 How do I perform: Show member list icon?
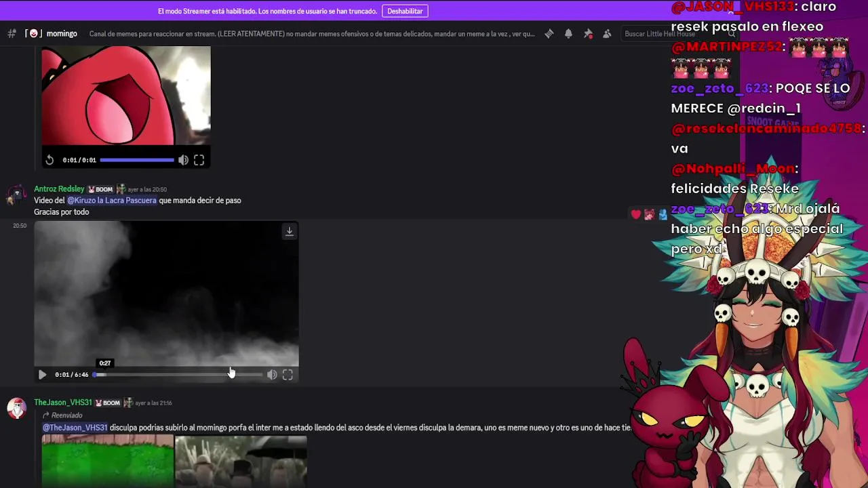607,34
